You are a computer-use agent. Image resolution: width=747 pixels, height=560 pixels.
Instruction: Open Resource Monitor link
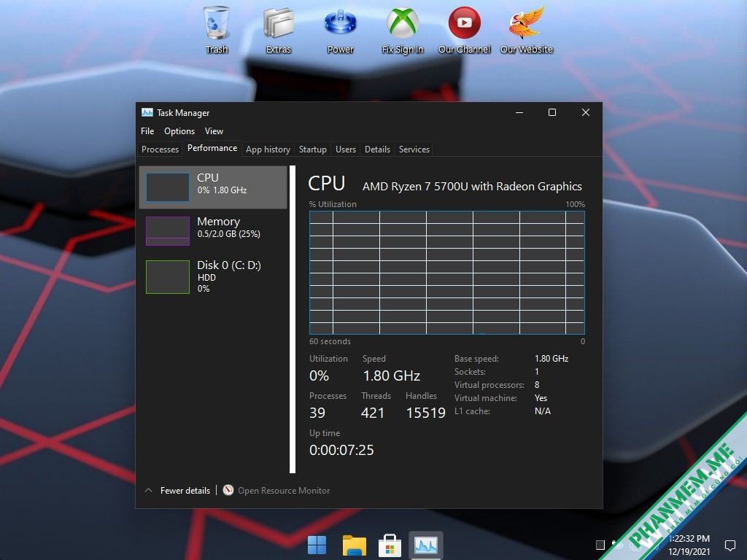tap(284, 491)
